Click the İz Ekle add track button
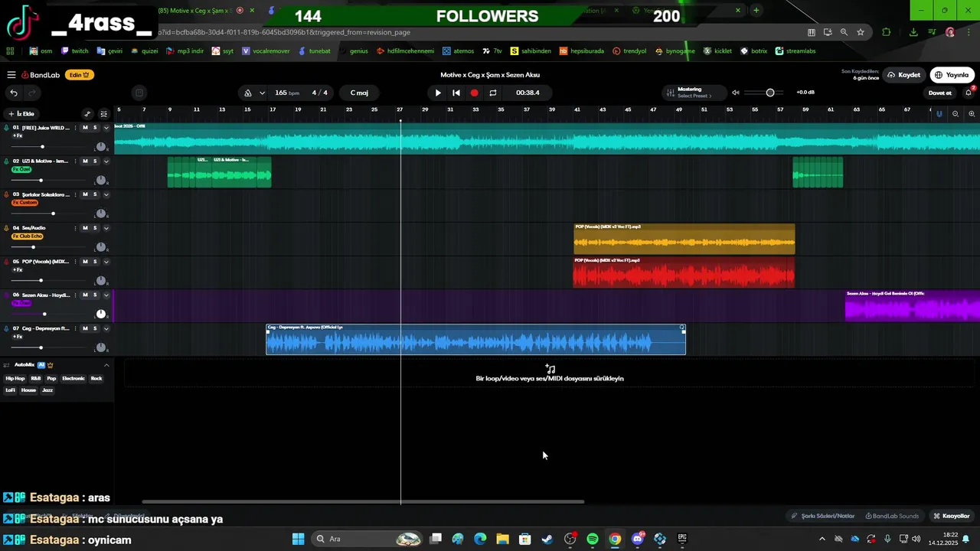 tap(21, 114)
